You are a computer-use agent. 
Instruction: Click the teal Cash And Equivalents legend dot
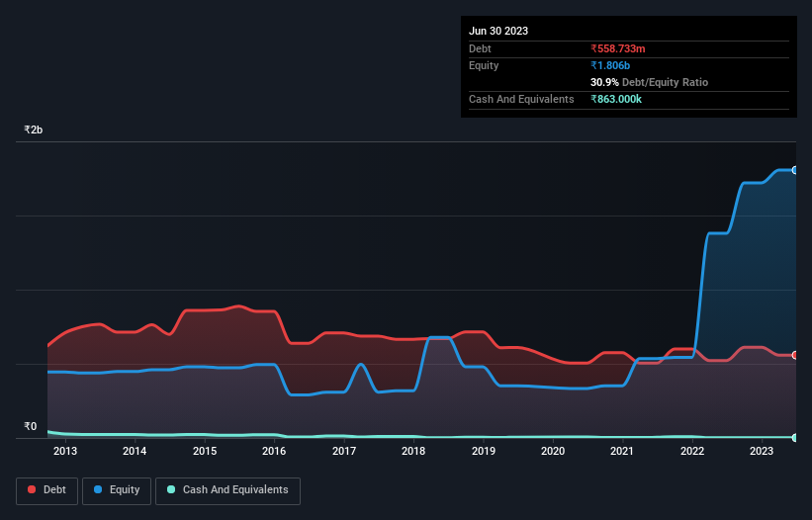(x=171, y=489)
